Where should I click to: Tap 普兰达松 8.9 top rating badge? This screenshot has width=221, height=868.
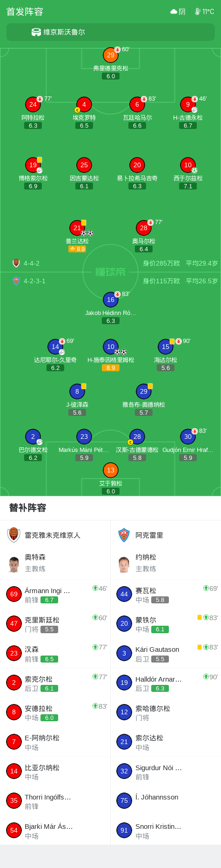77,249
